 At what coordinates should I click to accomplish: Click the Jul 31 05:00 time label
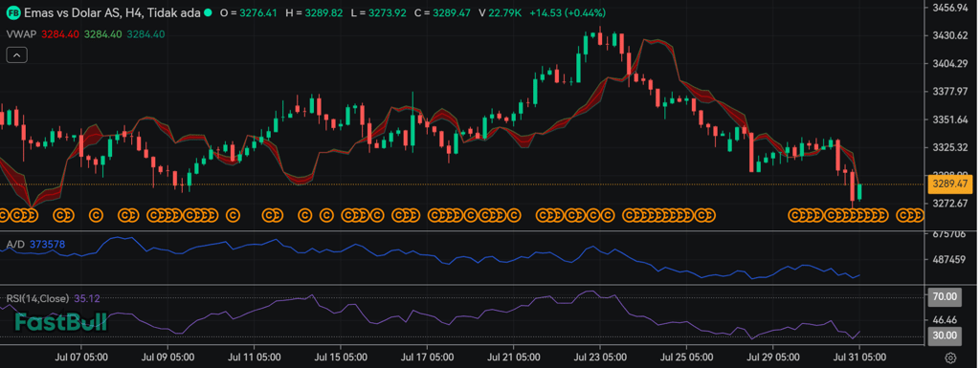click(x=859, y=358)
